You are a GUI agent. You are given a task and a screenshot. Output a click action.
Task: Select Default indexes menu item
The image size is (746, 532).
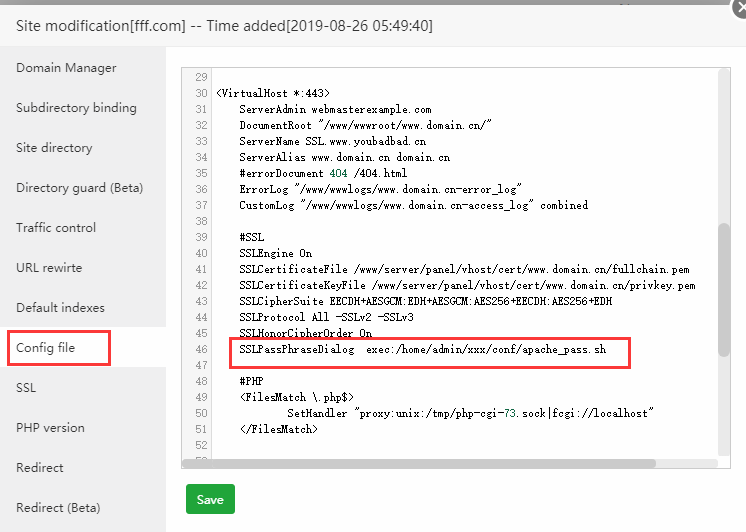tap(60, 308)
